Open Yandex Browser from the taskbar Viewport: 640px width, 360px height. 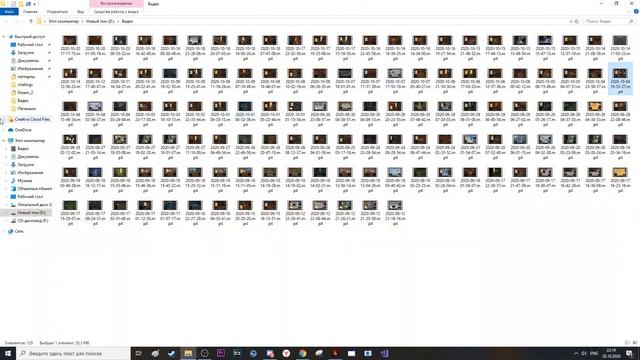[x=286, y=353]
